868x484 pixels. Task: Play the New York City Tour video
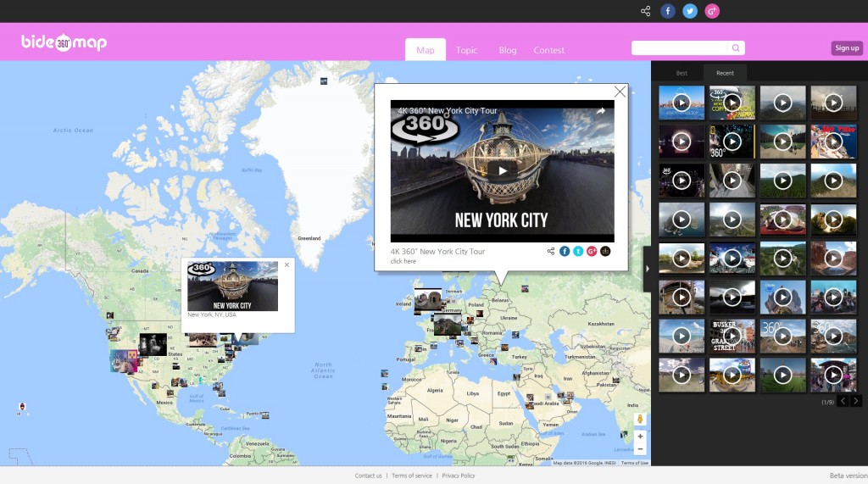[x=502, y=170]
